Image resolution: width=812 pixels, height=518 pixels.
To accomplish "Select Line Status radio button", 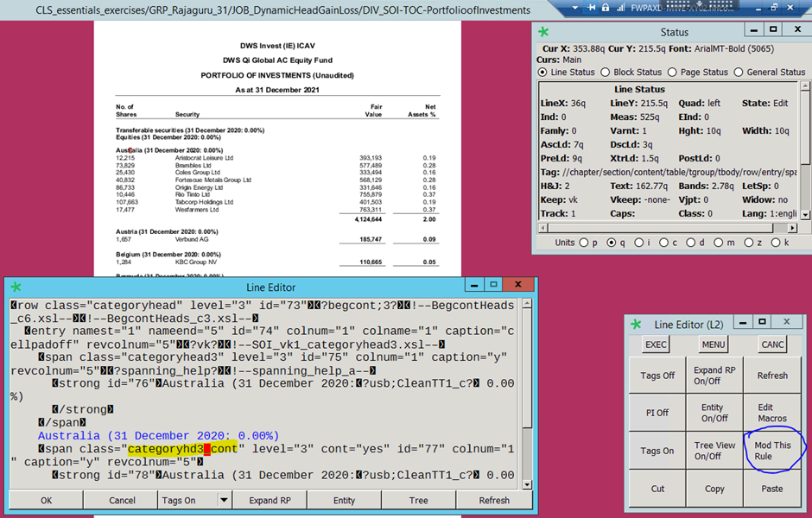I will click(542, 72).
